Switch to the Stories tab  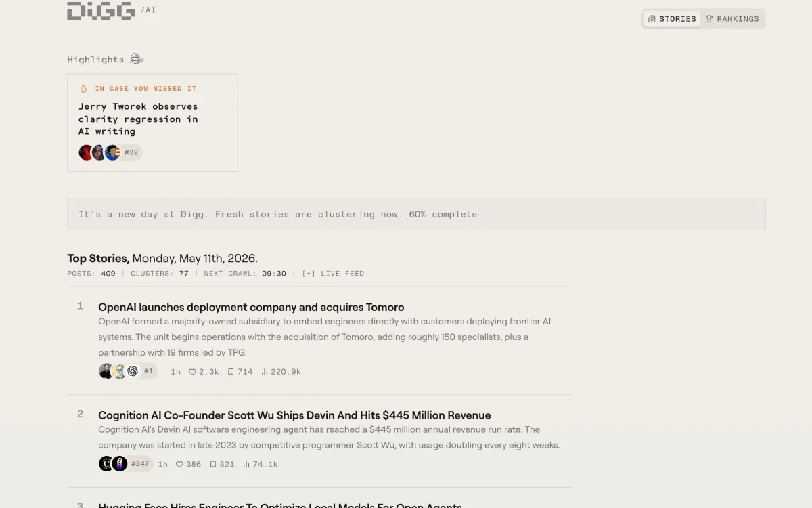pos(672,19)
